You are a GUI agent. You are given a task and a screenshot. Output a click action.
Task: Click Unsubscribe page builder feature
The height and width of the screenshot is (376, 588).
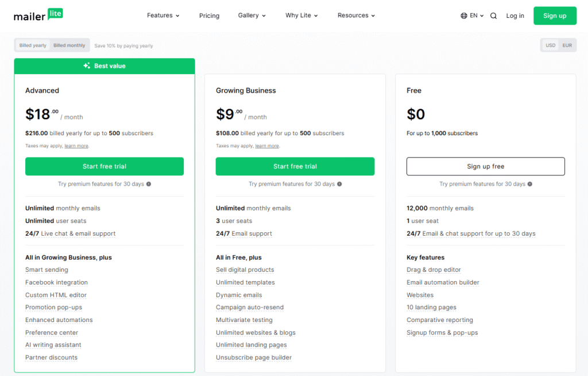coord(253,358)
